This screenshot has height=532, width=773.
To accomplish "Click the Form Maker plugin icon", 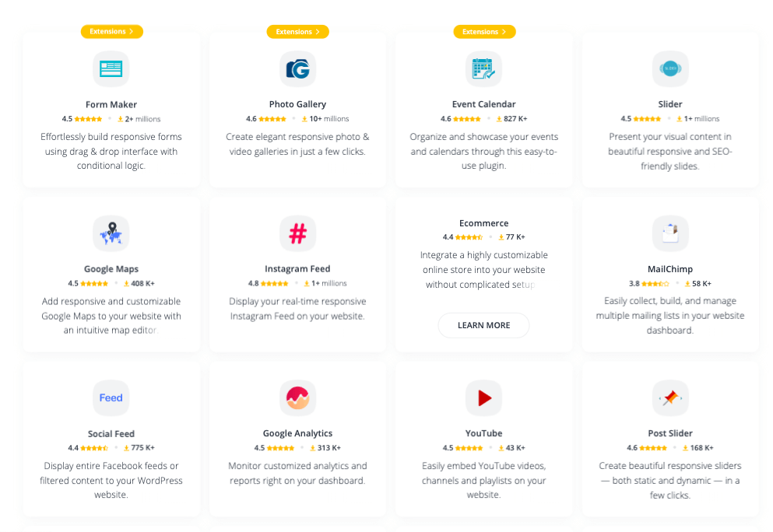I will (111, 69).
